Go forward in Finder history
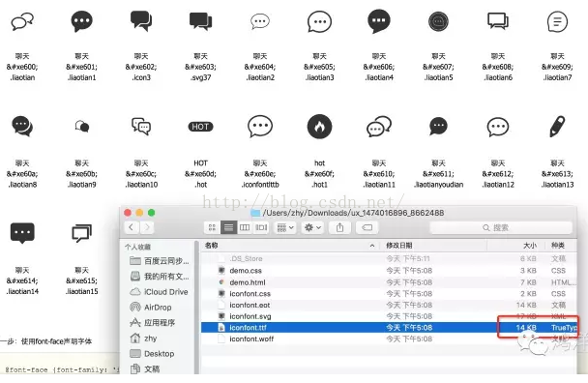Viewport: 588px width, 383px height. [x=147, y=227]
